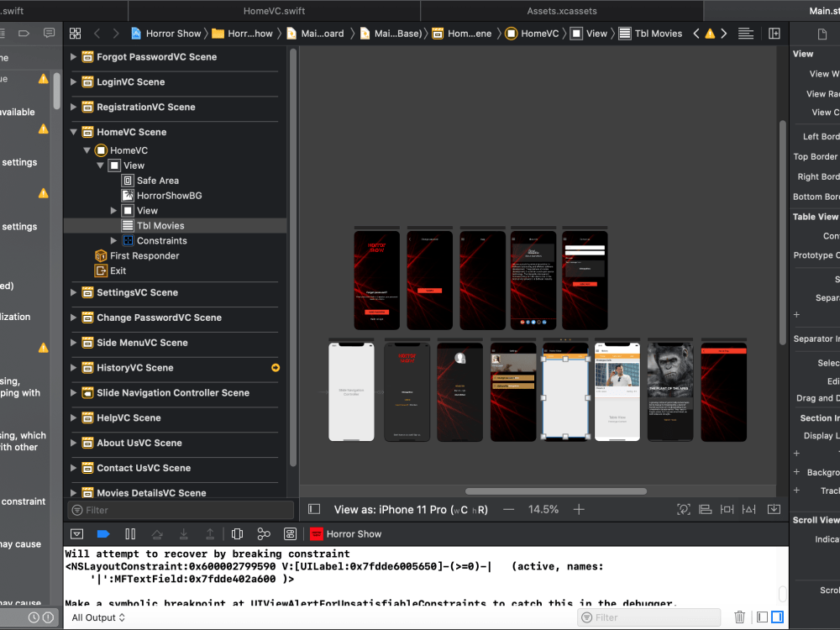Update frames button in canvas bar
840x630 pixels.
coord(683,510)
